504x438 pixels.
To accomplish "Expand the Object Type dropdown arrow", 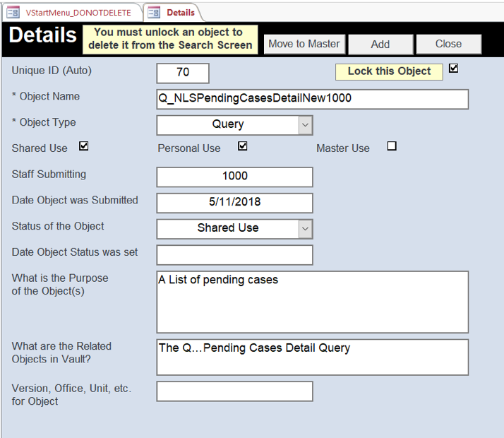I will click(x=305, y=125).
